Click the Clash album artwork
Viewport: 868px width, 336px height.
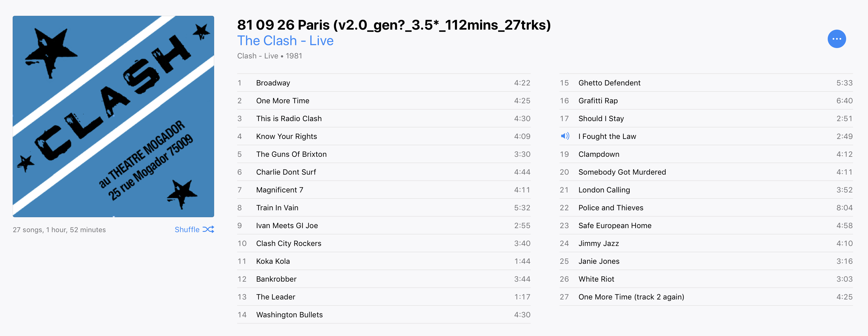point(113,117)
